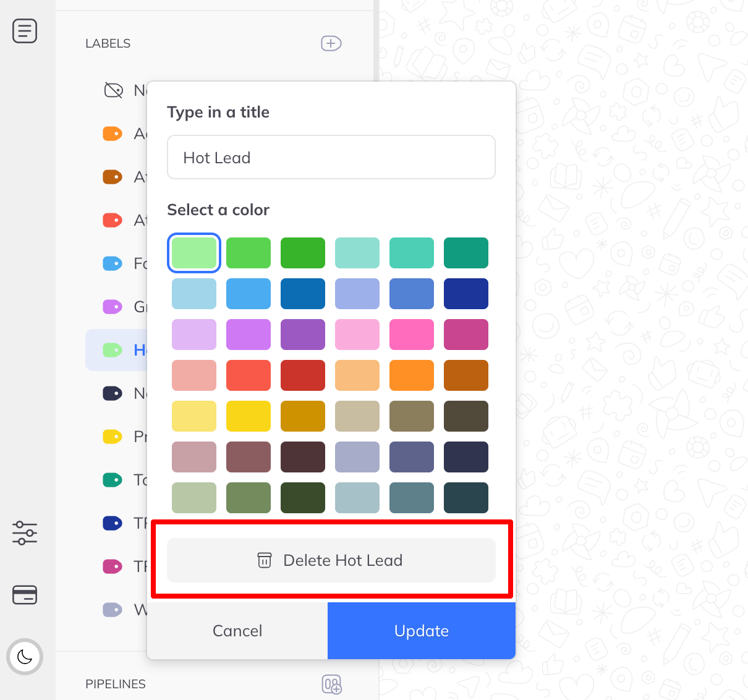Viewport: 748px width, 700px height.
Task: Toggle dark mode with the moon button
Action: [x=25, y=657]
